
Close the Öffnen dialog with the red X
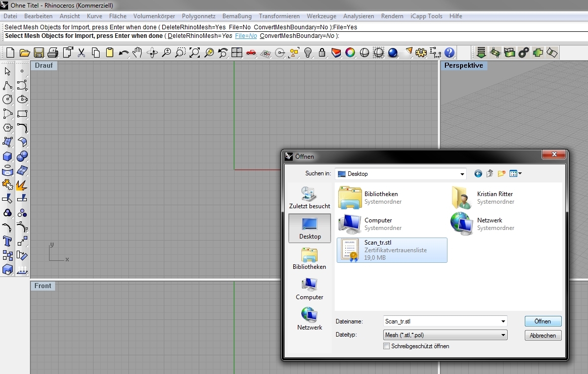click(554, 154)
